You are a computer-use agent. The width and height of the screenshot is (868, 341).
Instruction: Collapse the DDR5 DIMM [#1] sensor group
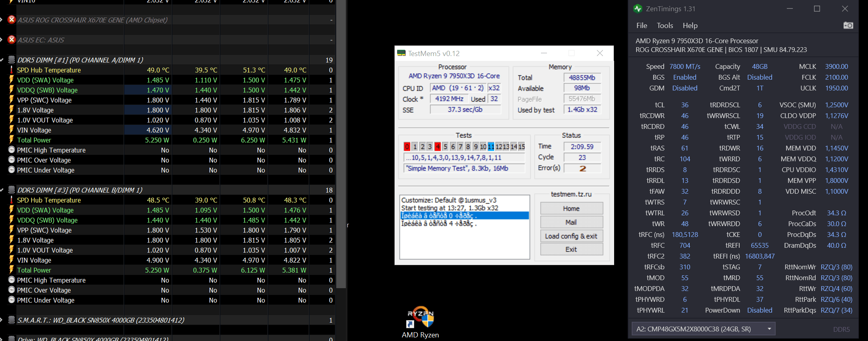[x=2, y=60]
